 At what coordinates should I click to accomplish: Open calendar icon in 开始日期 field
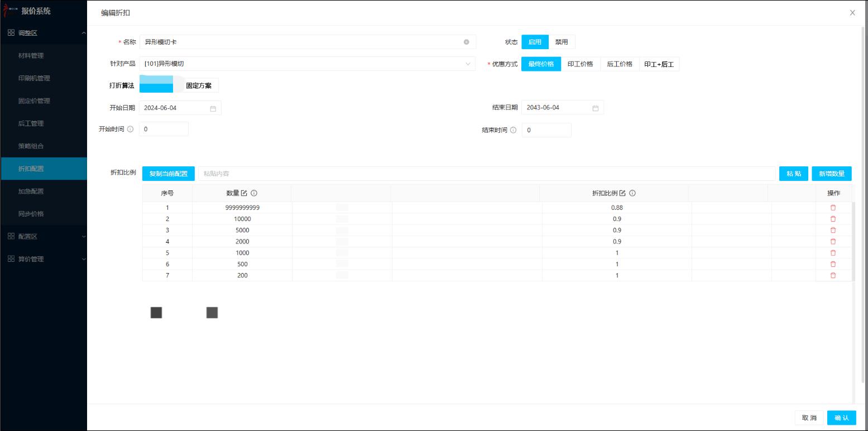coord(213,108)
